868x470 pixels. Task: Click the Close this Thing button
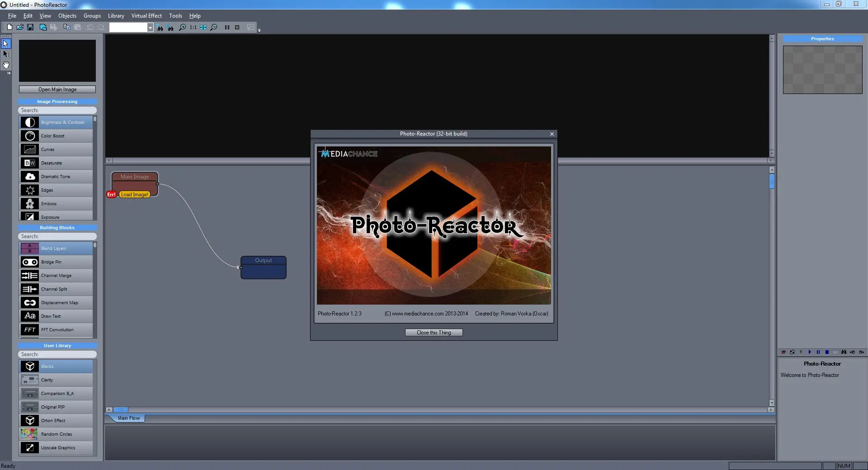click(434, 333)
